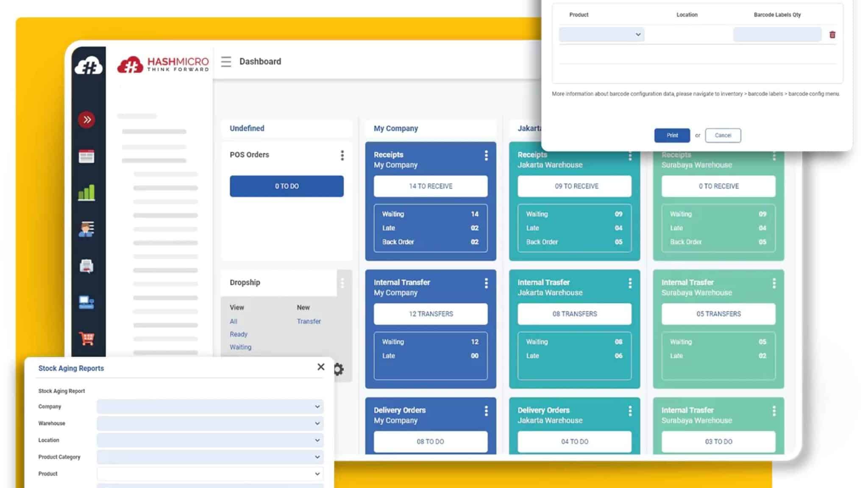Open the 03 TO DO Surabaya card three-dot menu
This screenshot has height=488, width=868.
pos(774,411)
